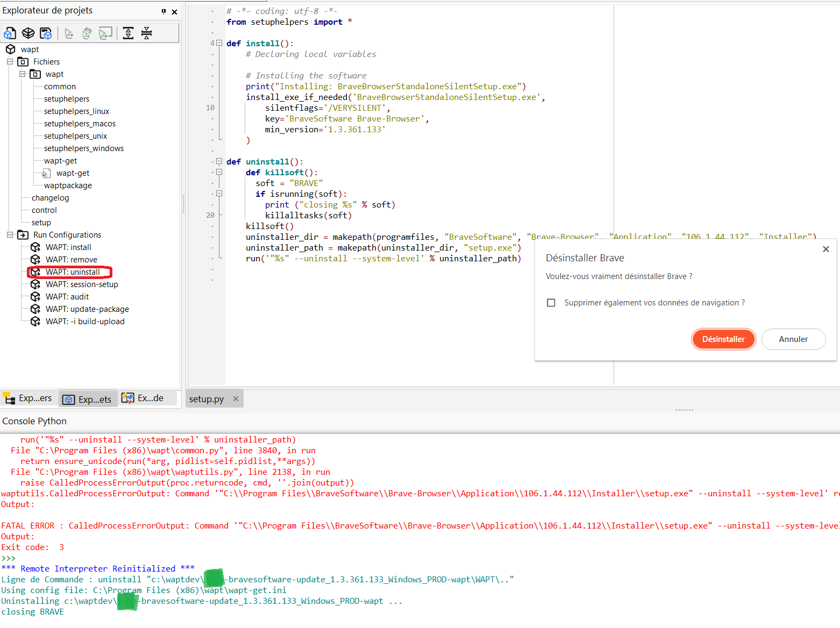Fold the install() function in editor

pyautogui.click(x=219, y=43)
